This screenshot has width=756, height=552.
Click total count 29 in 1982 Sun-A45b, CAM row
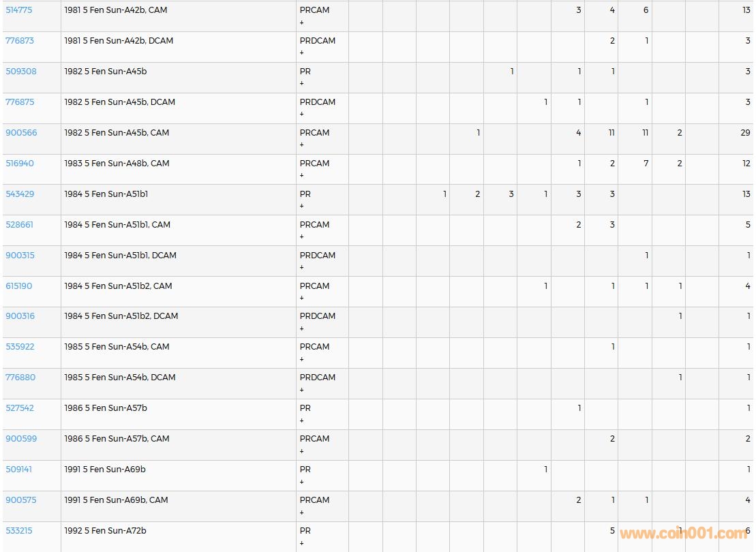745,133
